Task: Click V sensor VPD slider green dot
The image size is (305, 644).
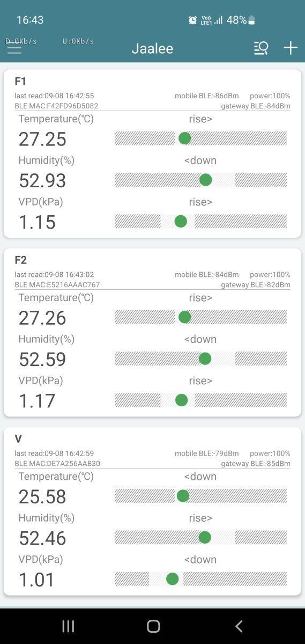Action: click(172, 579)
